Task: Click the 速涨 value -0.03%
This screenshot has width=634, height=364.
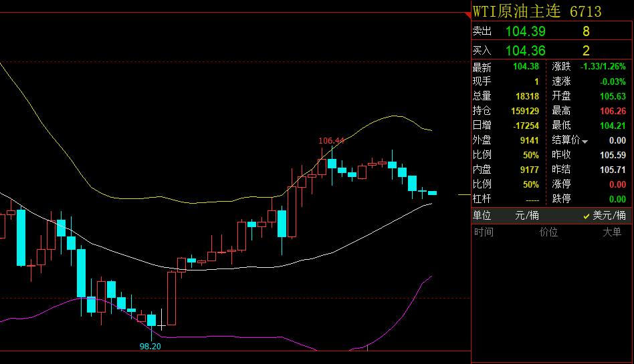Action: (613, 81)
